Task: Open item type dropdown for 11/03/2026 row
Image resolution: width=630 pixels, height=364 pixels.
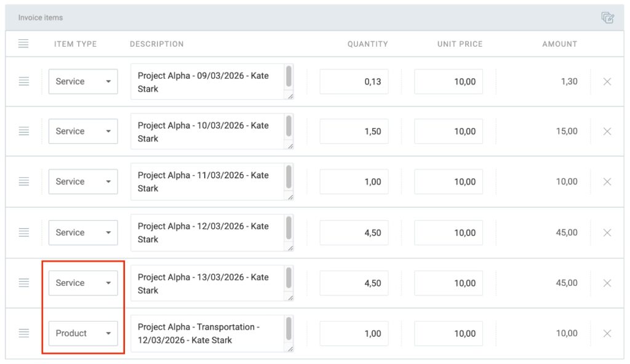Action: coord(83,182)
